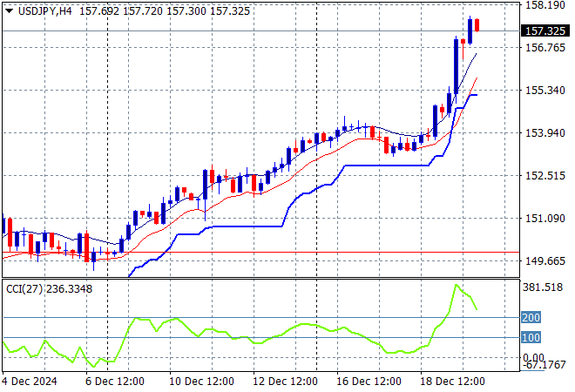Click the USDJPY,H4 symbol label
575x392 pixels.
[x=44, y=11]
